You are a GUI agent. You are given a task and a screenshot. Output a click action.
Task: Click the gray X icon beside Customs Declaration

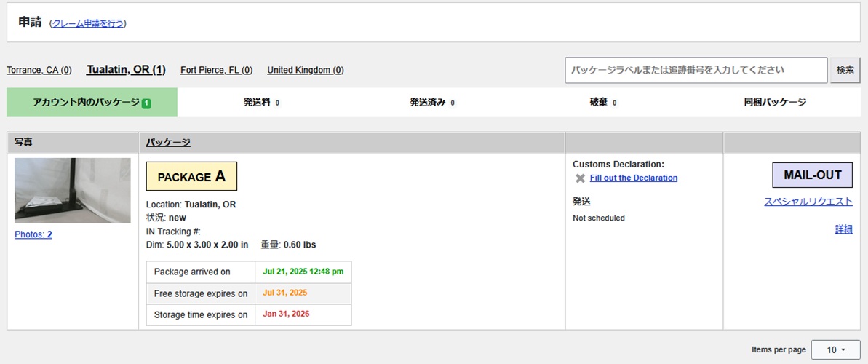(x=580, y=178)
